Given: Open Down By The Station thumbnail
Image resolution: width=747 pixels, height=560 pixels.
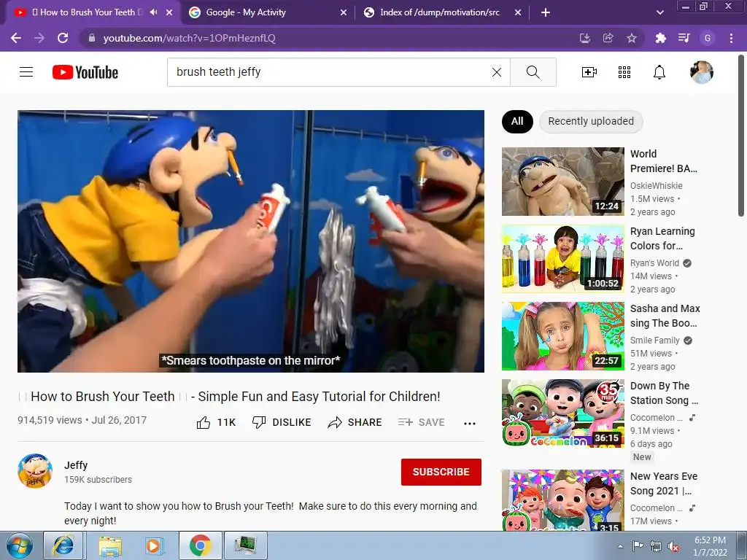Looking at the screenshot, I should (x=562, y=413).
